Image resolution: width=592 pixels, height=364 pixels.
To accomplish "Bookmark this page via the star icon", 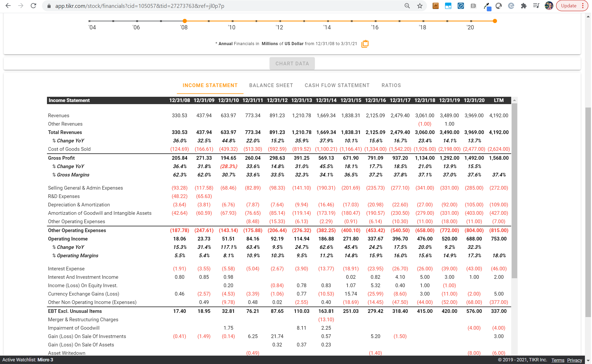I will (x=419, y=6).
